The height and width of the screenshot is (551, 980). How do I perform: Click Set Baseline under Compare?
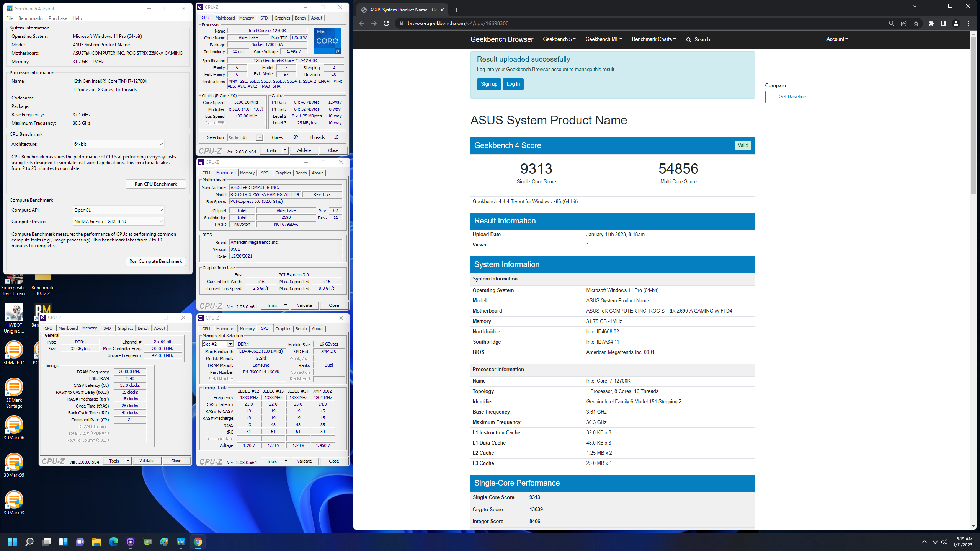pyautogui.click(x=792, y=97)
